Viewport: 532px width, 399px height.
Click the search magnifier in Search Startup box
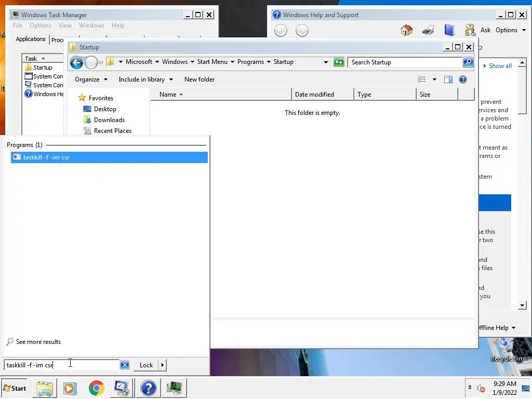pos(468,62)
